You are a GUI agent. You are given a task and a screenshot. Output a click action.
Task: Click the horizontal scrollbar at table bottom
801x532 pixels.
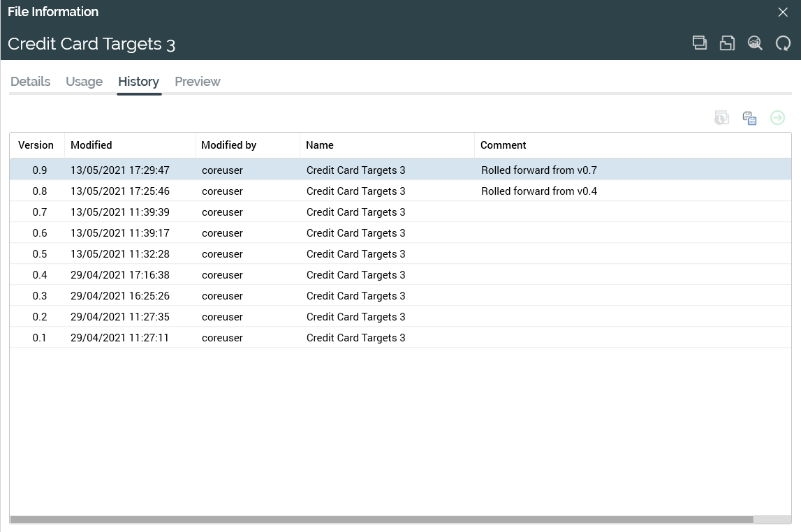[381, 519]
